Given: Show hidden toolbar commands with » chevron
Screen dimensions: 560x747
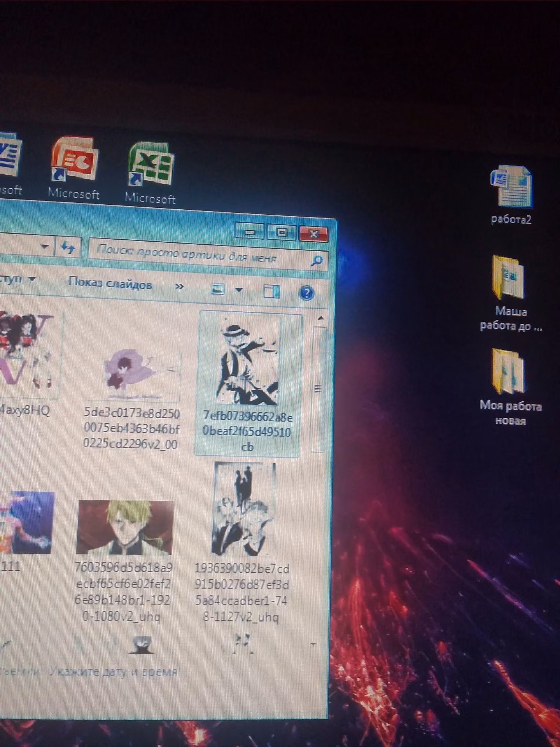Looking at the screenshot, I should (x=179, y=286).
